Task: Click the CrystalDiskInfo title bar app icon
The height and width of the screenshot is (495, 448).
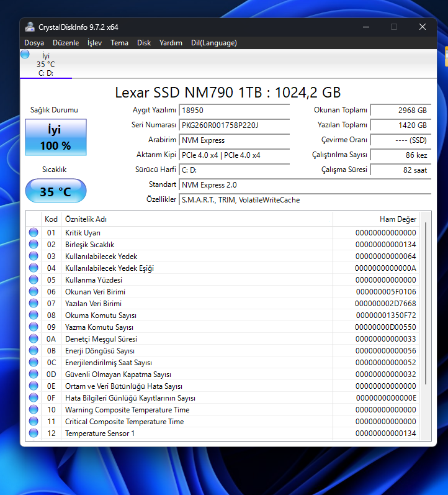Action: click(30, 27)
